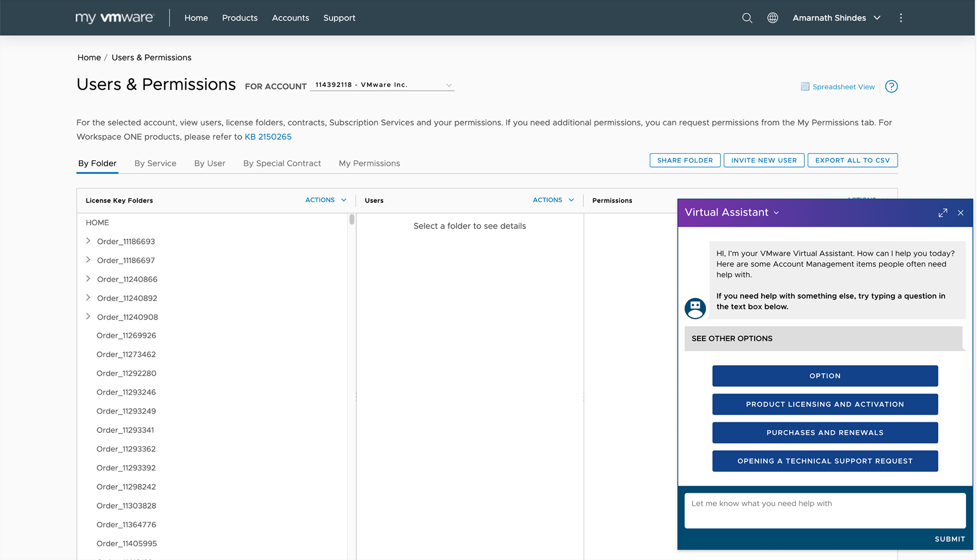This screenshot has height=560, width=977.
Task: Select folder Order_11273462
Action: pos(126,355)
